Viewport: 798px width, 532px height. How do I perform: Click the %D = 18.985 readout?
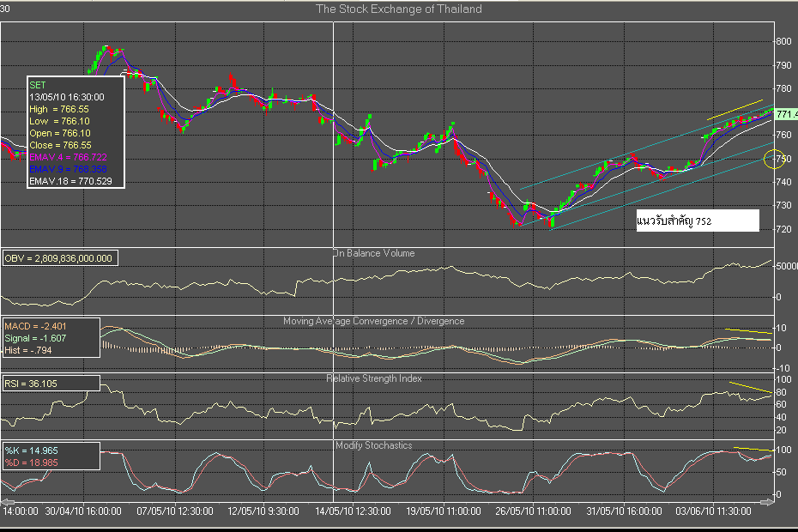click(x=32, y=462)
